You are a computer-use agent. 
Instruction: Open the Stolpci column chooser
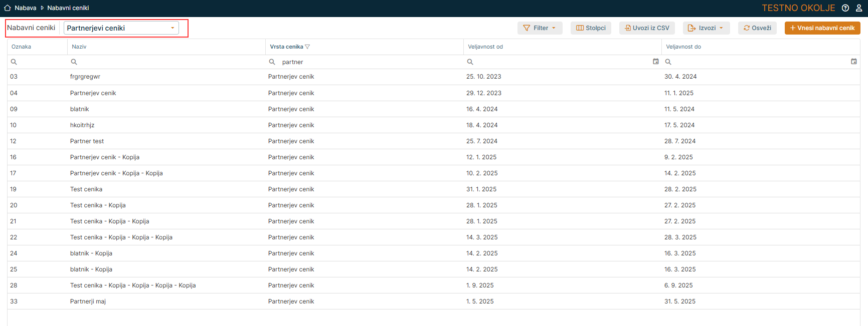(591, 28)
